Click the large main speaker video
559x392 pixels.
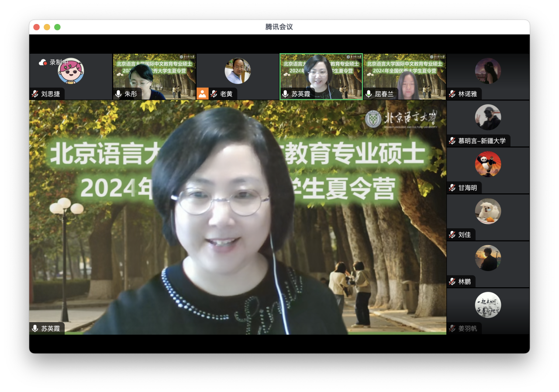tap(238, 217)
